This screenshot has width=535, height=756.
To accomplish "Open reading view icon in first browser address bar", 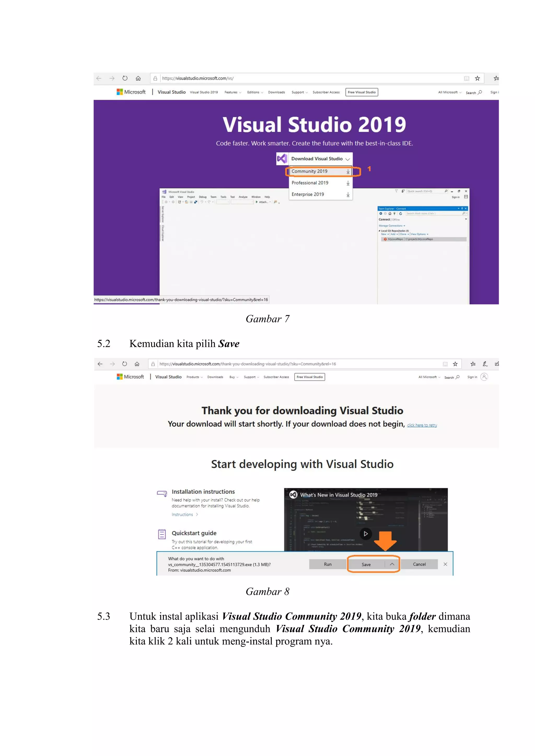I will click(x=467, y=78).
